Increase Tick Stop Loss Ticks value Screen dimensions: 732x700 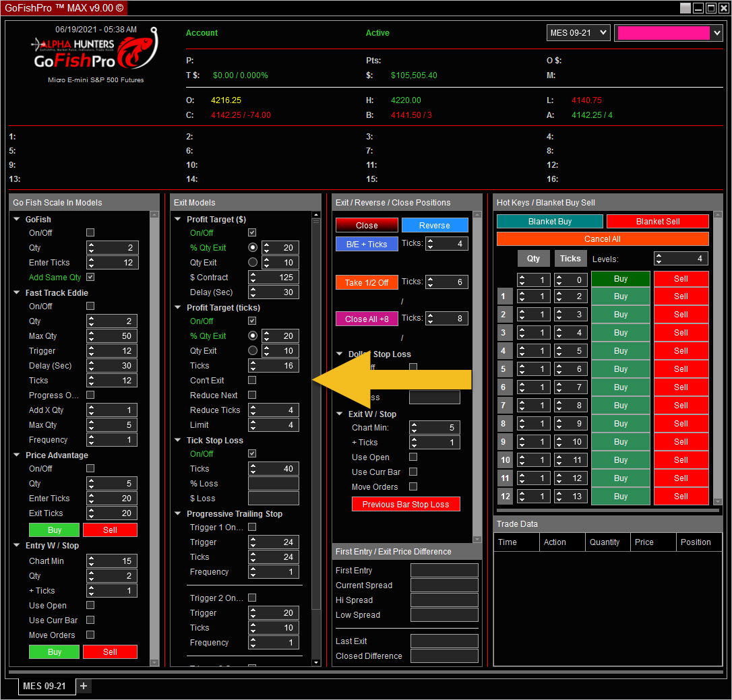pos(253,466)
